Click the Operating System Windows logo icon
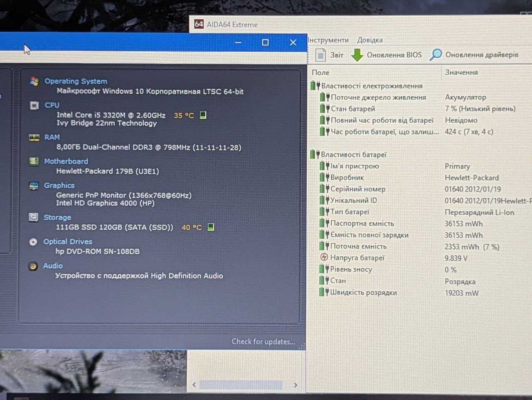Image resolution: width=532 pixels, height=400 pixels. (34, 81)
